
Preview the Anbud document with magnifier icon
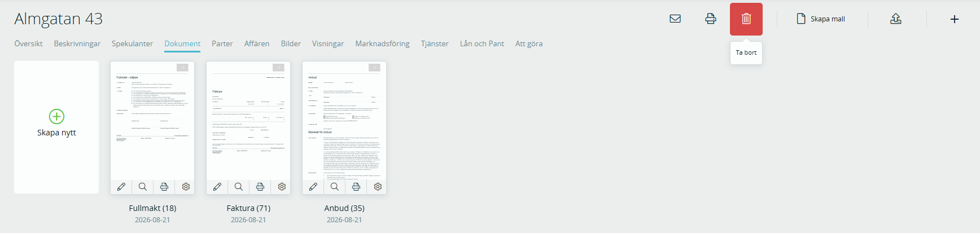coord(335,187)
